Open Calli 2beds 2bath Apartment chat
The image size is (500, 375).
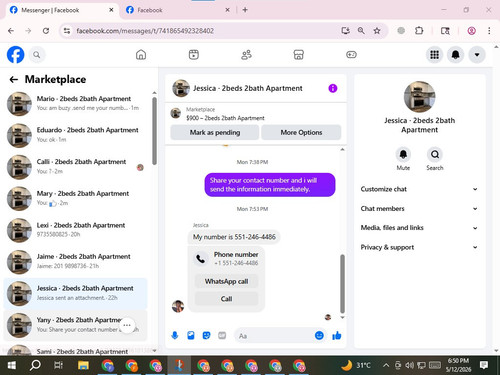pos(75,167)
